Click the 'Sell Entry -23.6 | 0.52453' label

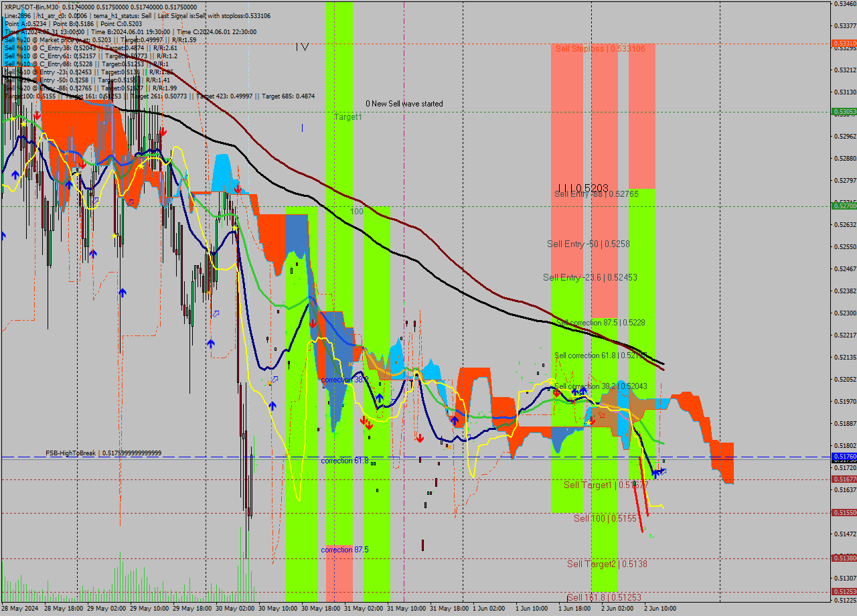[x=590, y=277]
